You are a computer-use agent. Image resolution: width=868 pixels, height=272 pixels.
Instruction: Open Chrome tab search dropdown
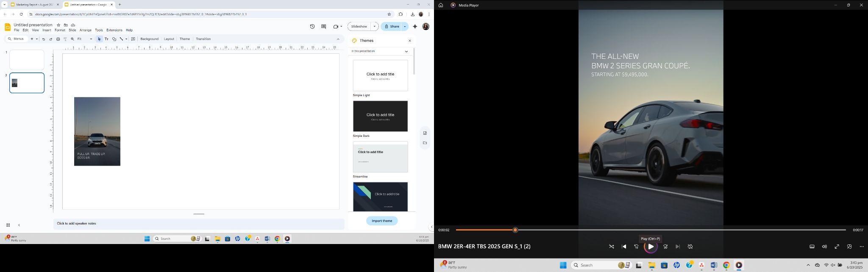(x=4, y=5)
